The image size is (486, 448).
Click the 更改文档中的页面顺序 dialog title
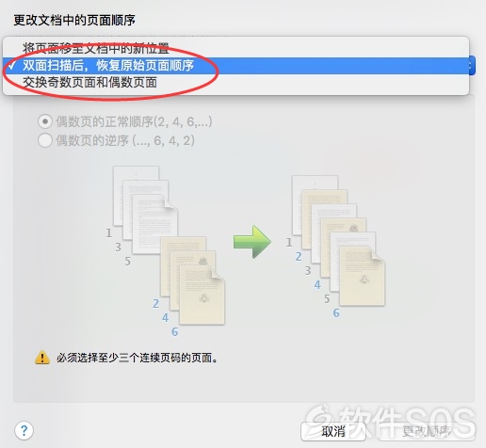pos(74,20)
